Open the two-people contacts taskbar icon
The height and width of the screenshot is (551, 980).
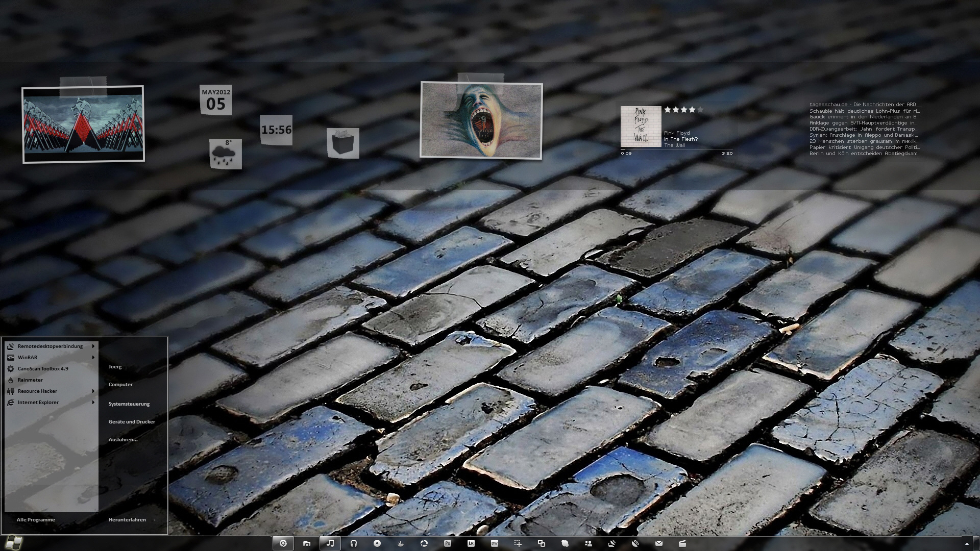(589, 543)
